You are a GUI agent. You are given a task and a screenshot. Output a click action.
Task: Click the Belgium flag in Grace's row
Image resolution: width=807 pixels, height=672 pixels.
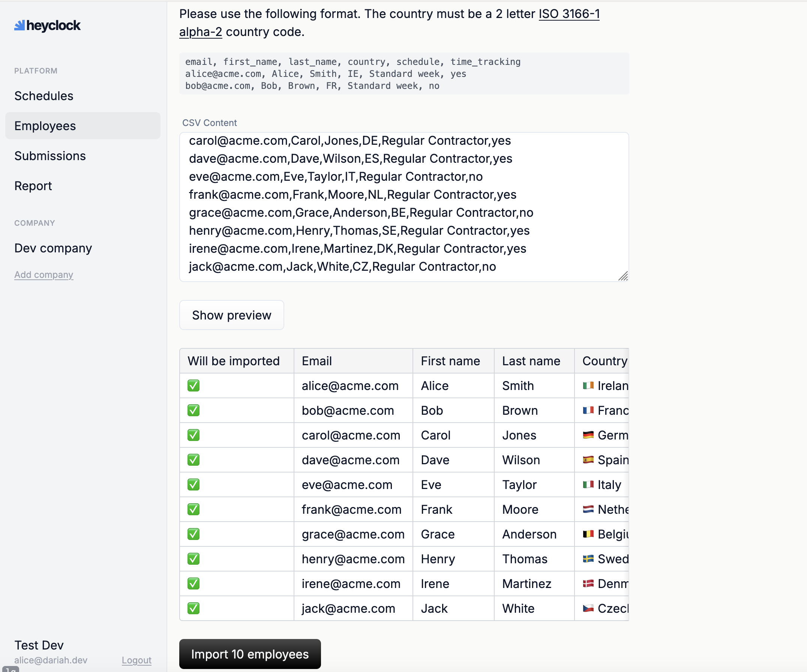588,534
